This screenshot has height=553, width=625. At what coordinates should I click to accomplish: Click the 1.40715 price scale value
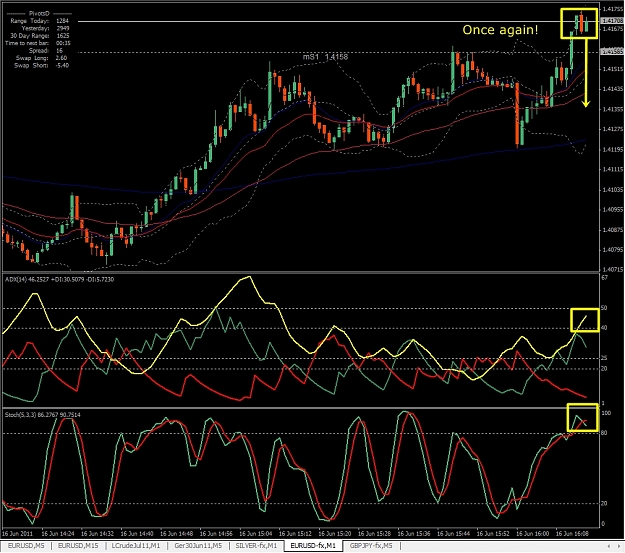point(613,270)
